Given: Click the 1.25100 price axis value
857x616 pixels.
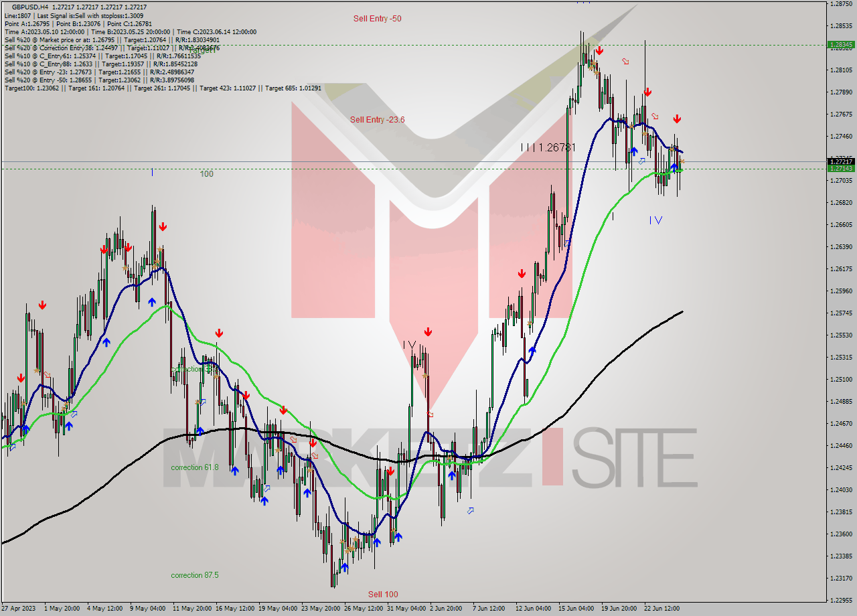Looking at the screenshot, I should [841, 379].
